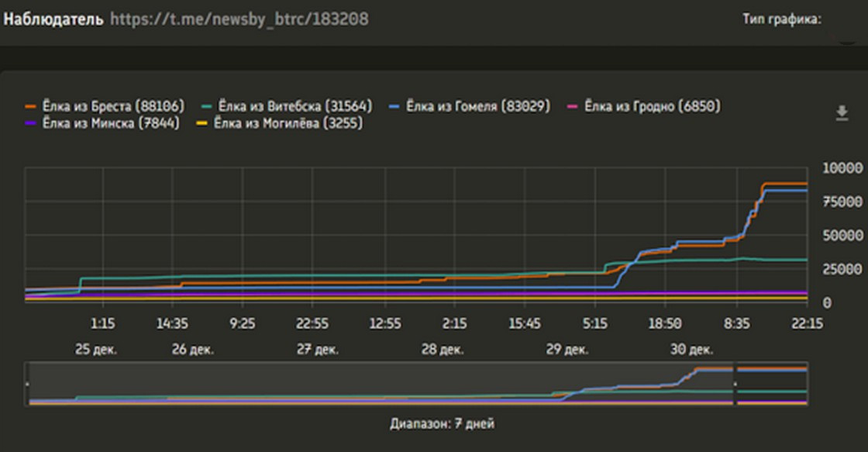Click the right handle of the range navigator
This screenshot has height=452, width=868.
[735, 384]
